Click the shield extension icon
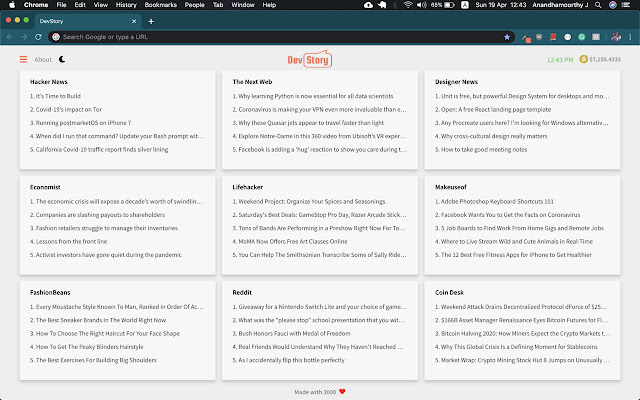Viewport: 640px width, 400px height. 539,37
